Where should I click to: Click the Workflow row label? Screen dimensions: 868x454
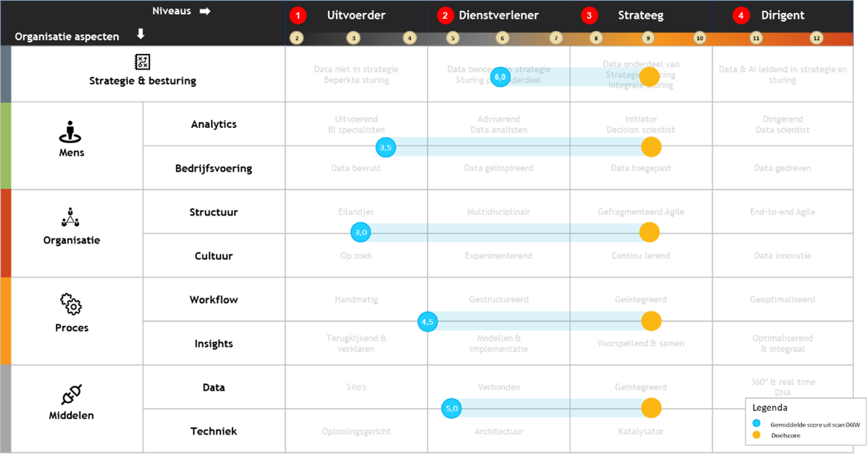pos(214,299)
